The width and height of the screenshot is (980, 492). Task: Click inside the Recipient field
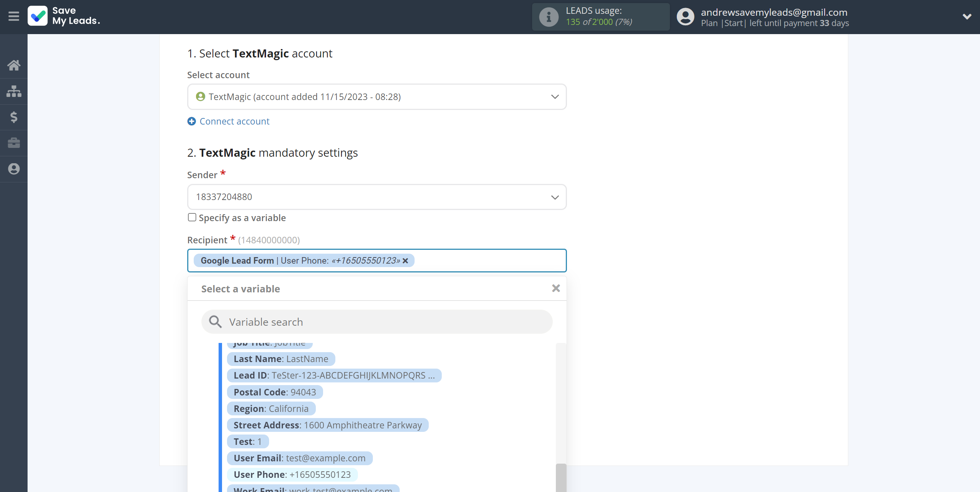(377, 261)
